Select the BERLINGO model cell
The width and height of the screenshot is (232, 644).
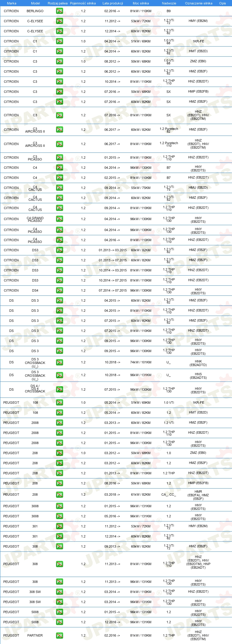(35, 11)
